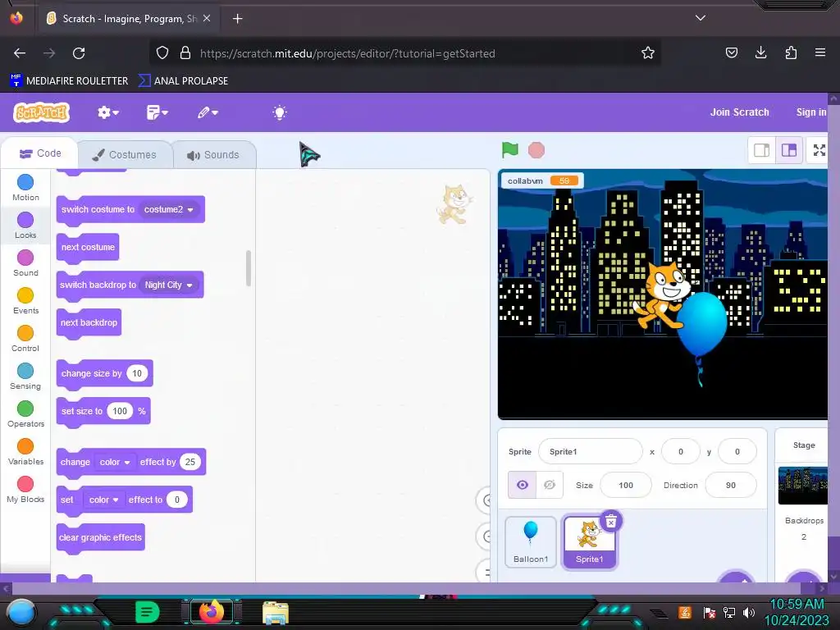Bookmark this page with star

coord(648,53)
